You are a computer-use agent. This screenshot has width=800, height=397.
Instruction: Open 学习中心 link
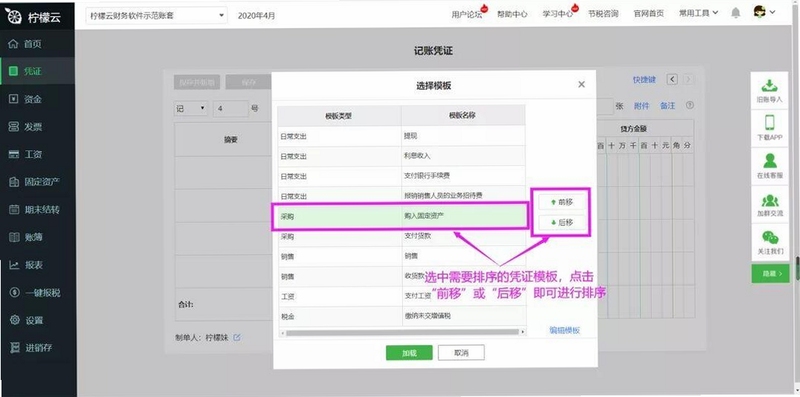click(558, 14)
